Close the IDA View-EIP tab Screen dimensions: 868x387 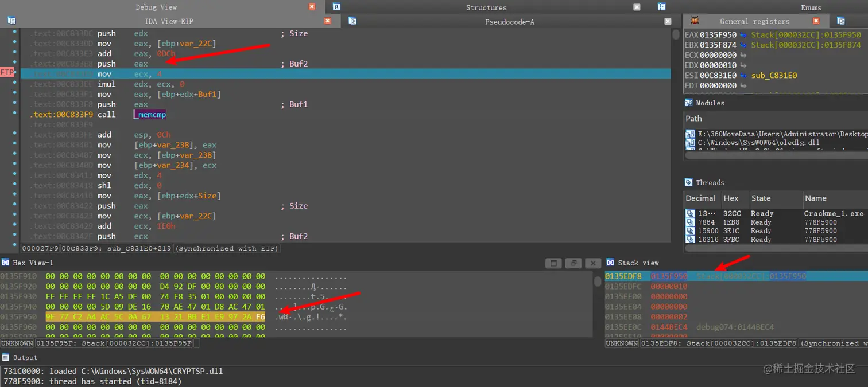pyautogui.click(x=327, y=21)
